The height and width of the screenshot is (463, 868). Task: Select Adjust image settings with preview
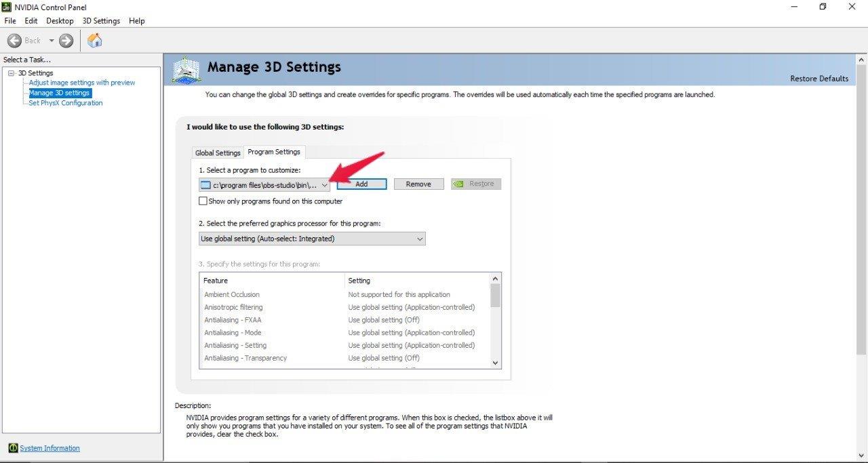click(x=81, y=83)
